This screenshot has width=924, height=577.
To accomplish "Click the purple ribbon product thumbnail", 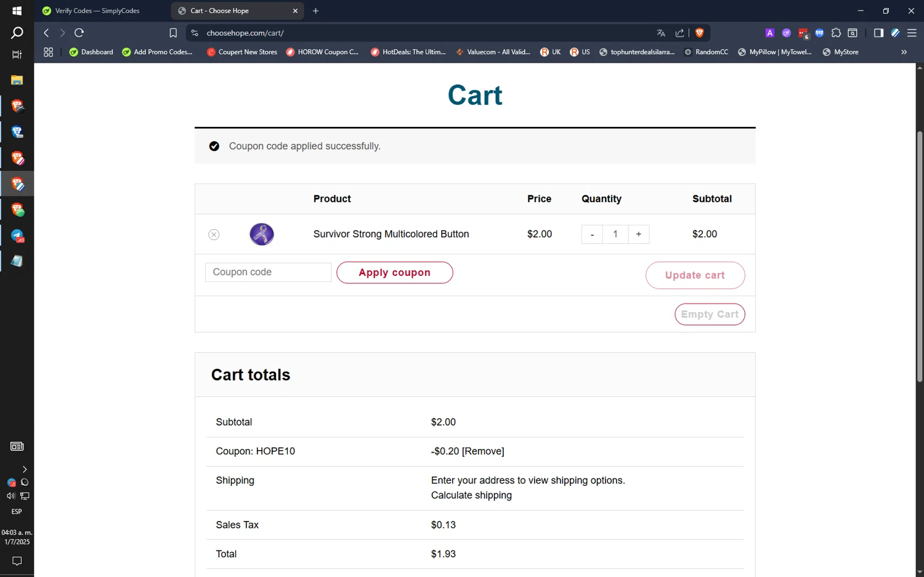I will 262,234.
